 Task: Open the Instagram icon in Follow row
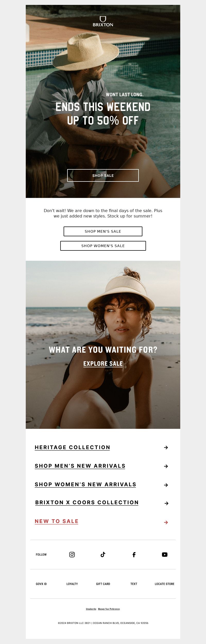tap(72, 554)
